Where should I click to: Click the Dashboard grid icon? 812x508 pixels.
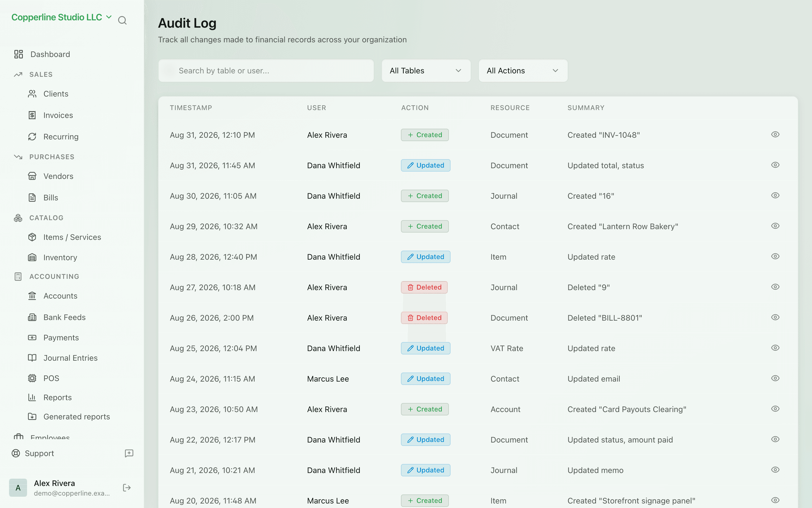tap(18, 54)
